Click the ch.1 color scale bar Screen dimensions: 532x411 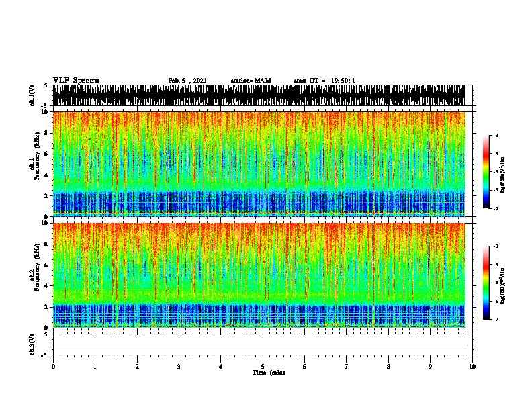pos(486,172)
